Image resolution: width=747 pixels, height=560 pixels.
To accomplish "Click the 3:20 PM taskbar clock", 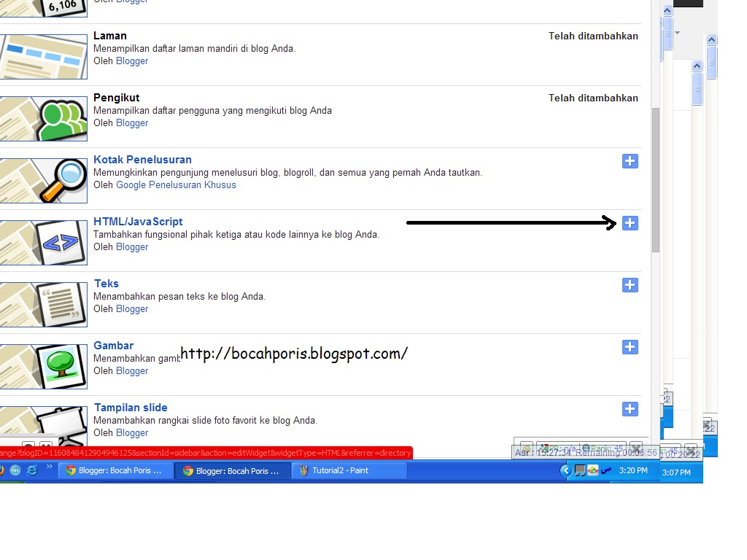I will [x=633, y=470].
